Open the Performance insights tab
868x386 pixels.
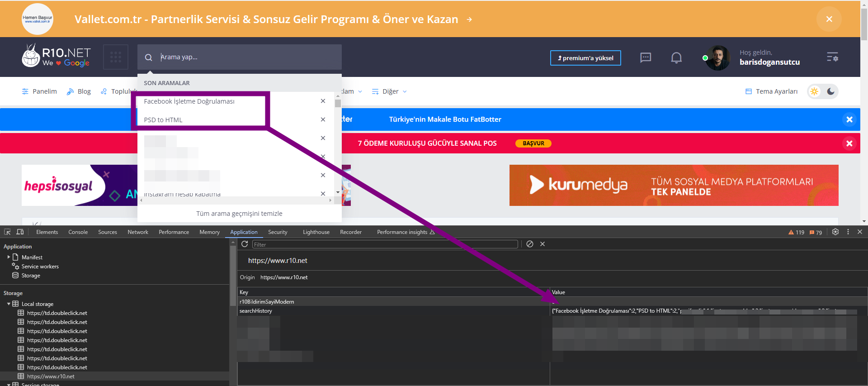point(406,232)
